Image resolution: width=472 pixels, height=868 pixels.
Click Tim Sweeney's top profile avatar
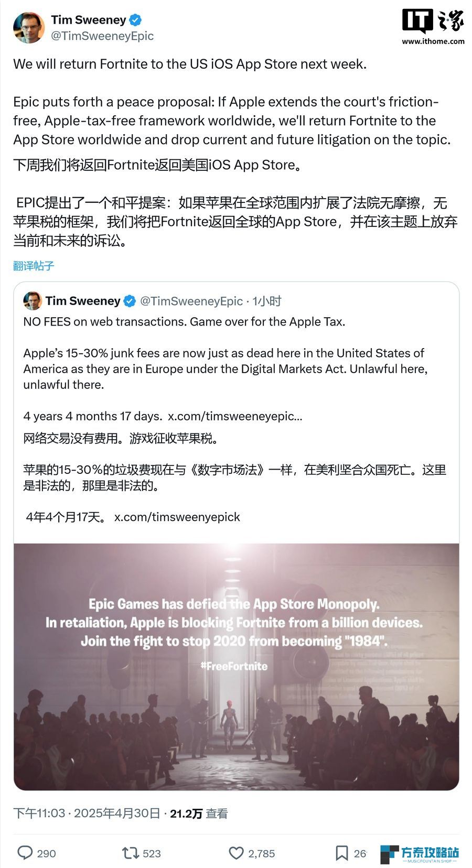[x=29, y=27]
